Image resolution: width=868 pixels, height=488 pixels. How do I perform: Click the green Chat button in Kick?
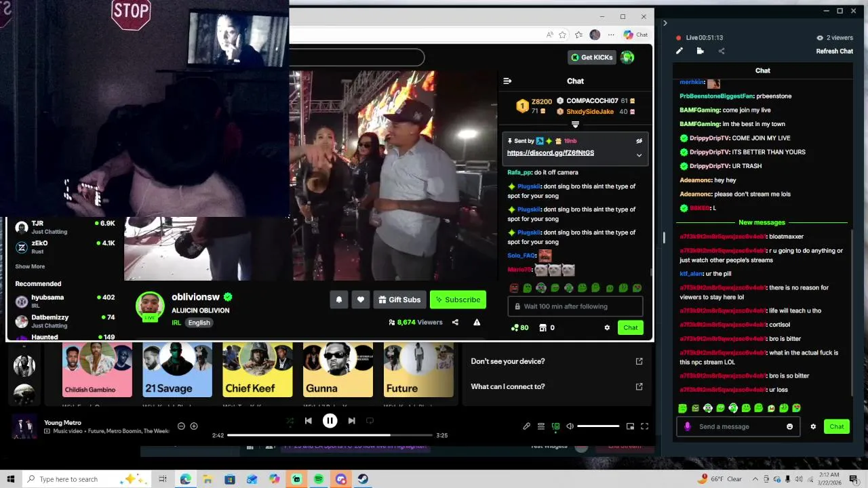tap(631, 328)
